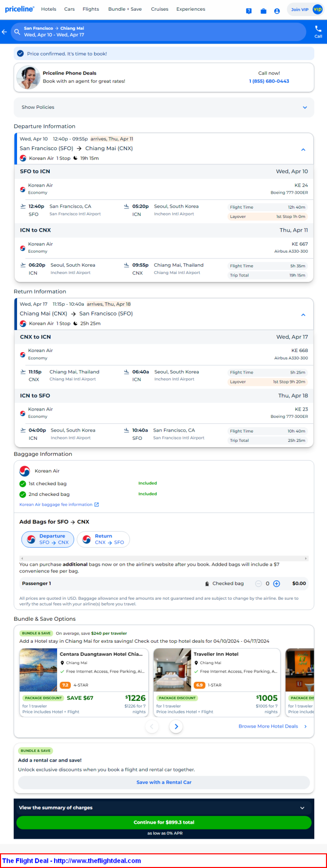The height and width of the screenshot is (868, 327).
Task: Click the bag options horizontal scrollbar
Action: pos(163,558)
